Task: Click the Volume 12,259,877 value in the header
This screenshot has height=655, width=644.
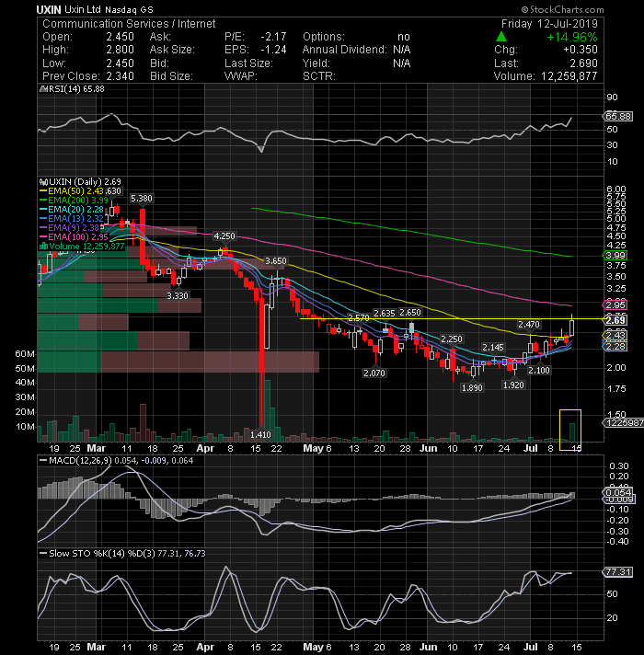Action: point(569,76)
